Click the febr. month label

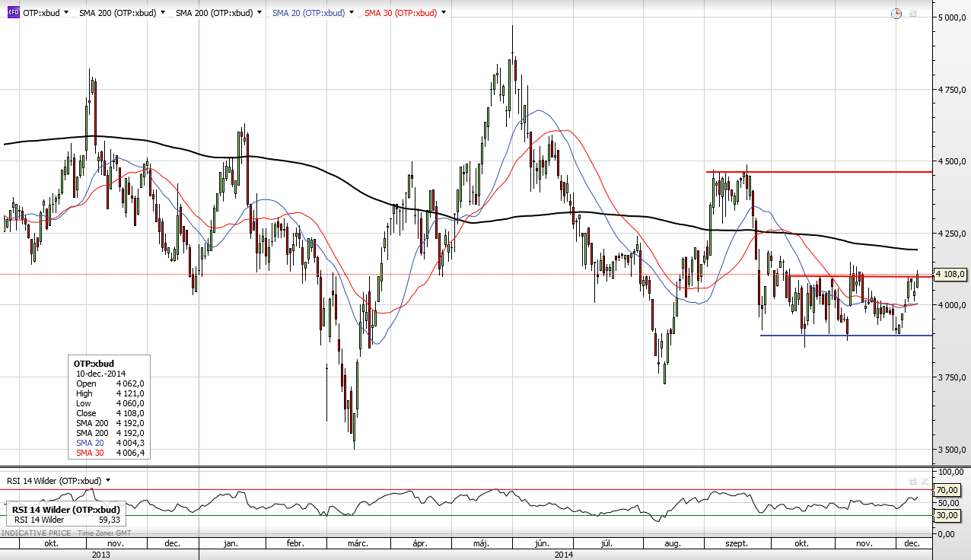pos(296,544)
